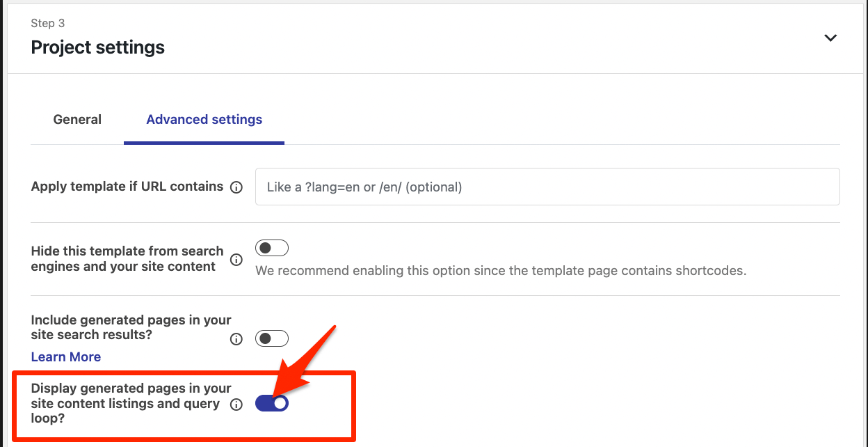The width and height of the screenshot is (868, 447).
Task: Select the Advanced settings tab
Action: point(204,120)
